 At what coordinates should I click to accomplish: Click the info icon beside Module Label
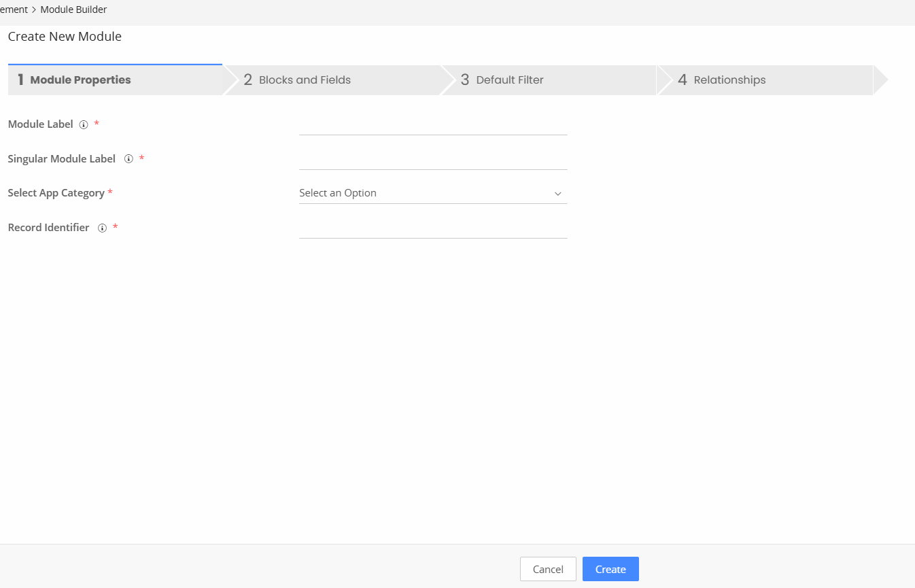[84, 125]
